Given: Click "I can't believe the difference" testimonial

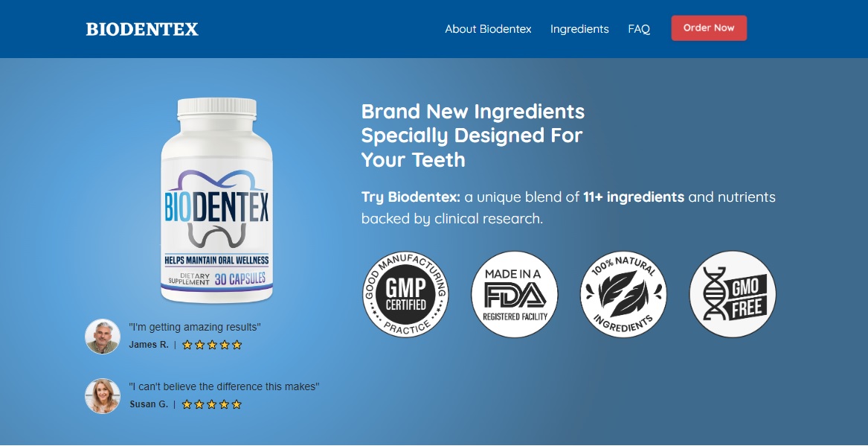Looking at the screenshot, I should tap(224, 386).
